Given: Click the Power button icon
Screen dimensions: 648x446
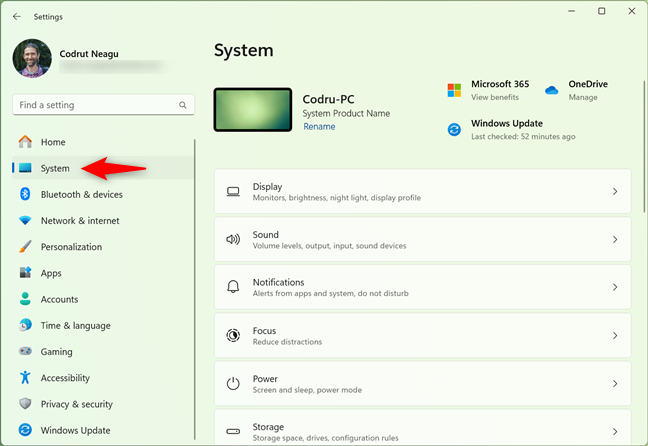Looking at the screenshot, I should [x=233, y=383].
